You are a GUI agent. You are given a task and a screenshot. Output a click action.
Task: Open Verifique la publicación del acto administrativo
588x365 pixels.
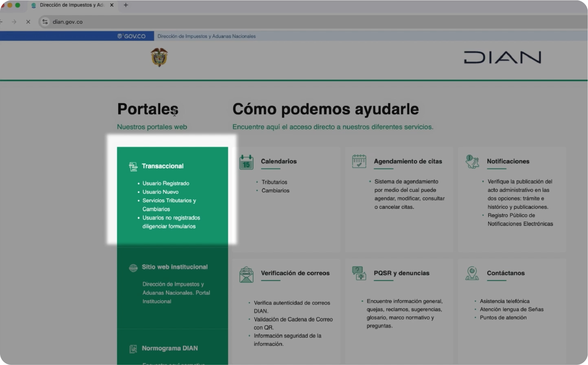(520, 194)
